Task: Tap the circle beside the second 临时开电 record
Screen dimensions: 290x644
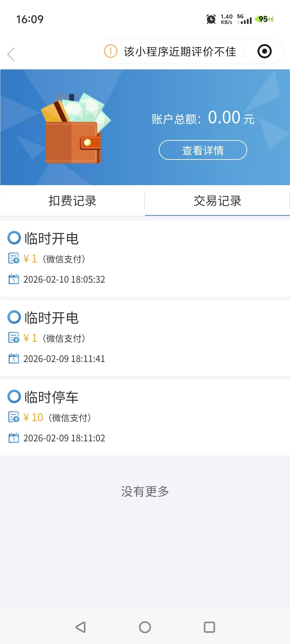Action: tap(14, 317)
